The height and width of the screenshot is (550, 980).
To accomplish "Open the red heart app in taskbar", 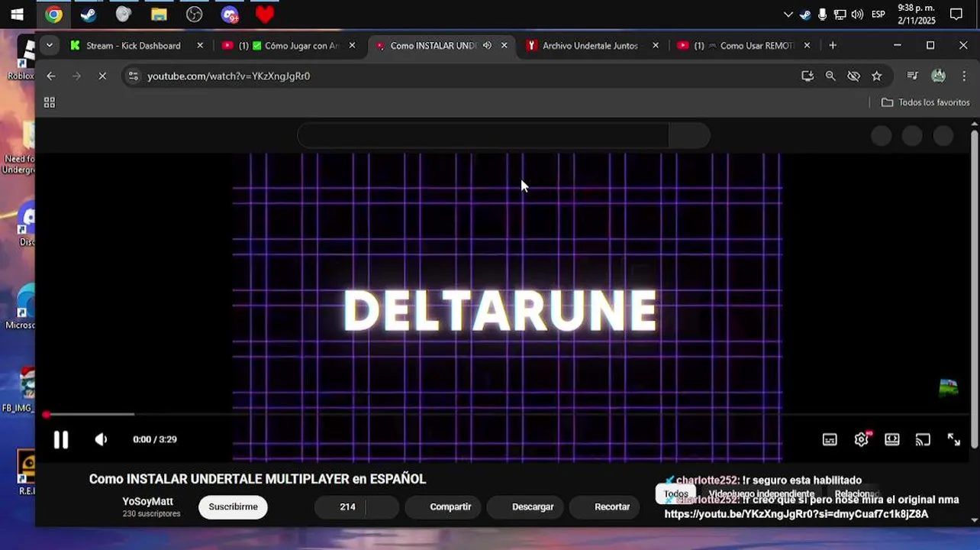I will (265, 14).
